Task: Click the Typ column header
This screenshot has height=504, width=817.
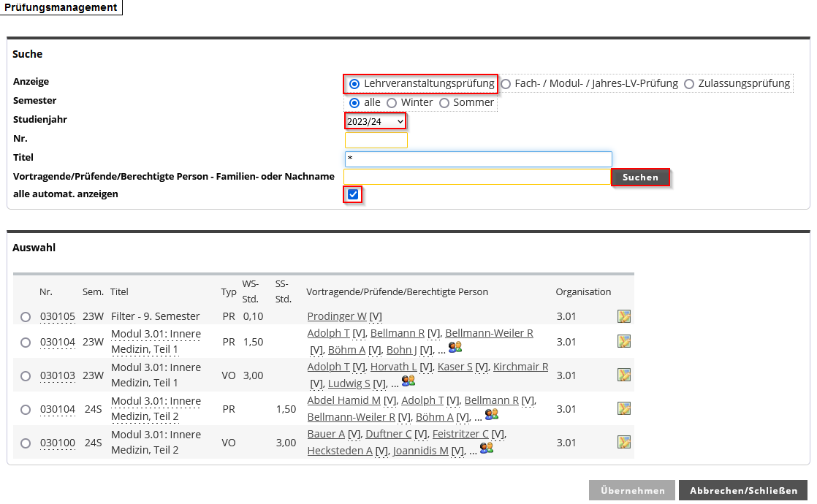Action: point(228,291)
